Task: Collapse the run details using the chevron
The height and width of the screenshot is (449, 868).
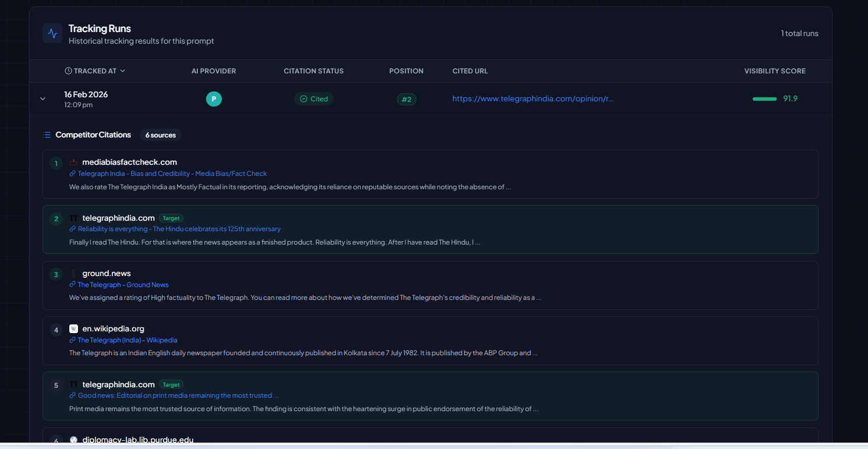Action: pyautogui.click(x=42, y=98)
